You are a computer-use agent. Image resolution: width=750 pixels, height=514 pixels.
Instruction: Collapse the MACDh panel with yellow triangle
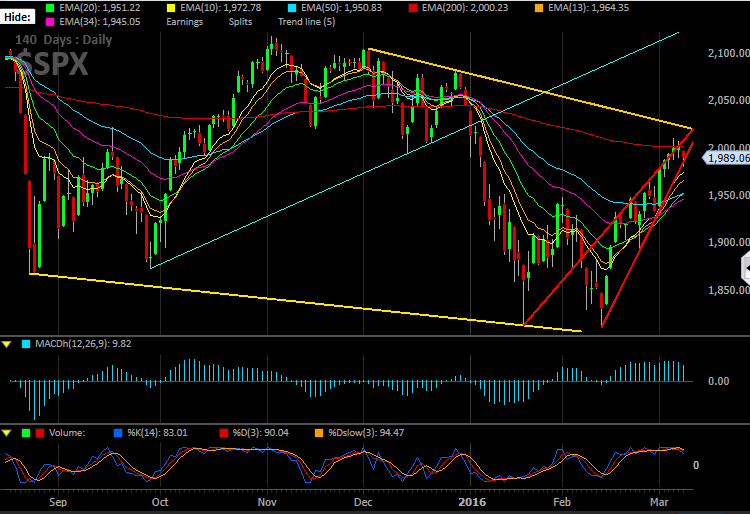[7, 344]
